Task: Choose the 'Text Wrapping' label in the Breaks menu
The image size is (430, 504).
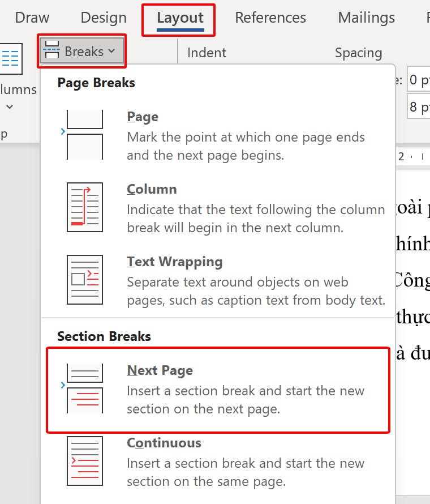Action: click(x=175, y=262)
